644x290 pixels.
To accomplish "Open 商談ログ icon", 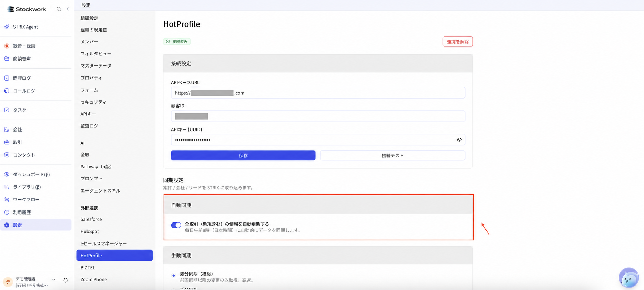I will [x=7, y=78].
